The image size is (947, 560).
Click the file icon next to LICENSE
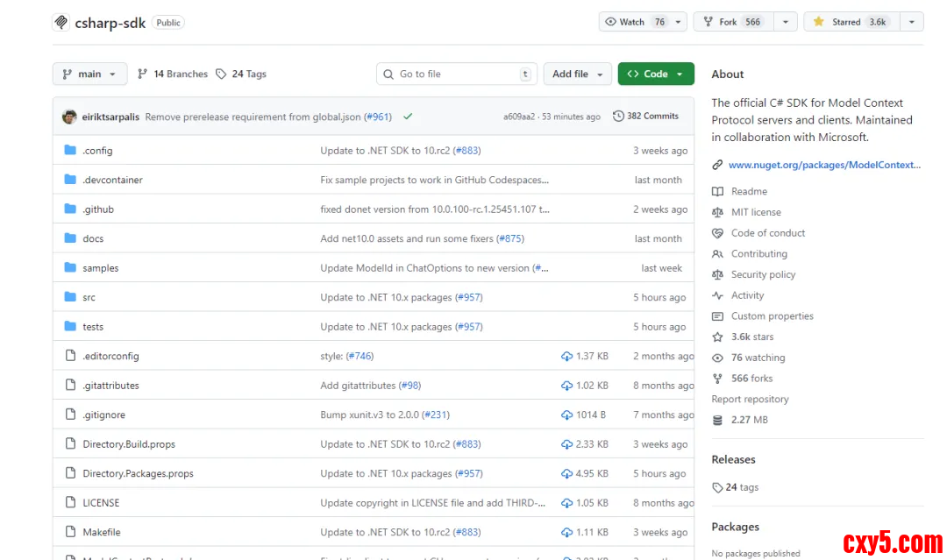(x=70, y=503)
